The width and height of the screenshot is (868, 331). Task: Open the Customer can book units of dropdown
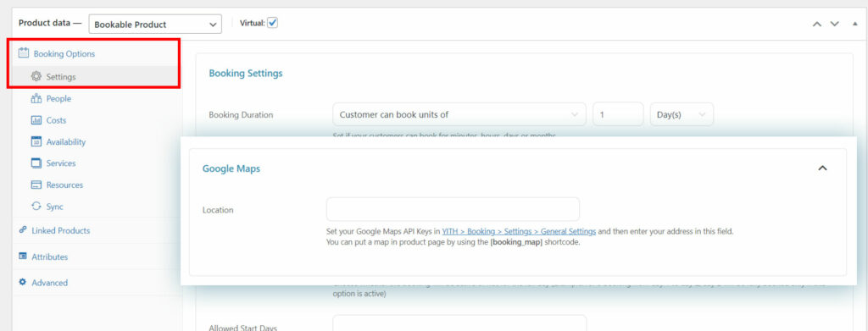[459, 114]
